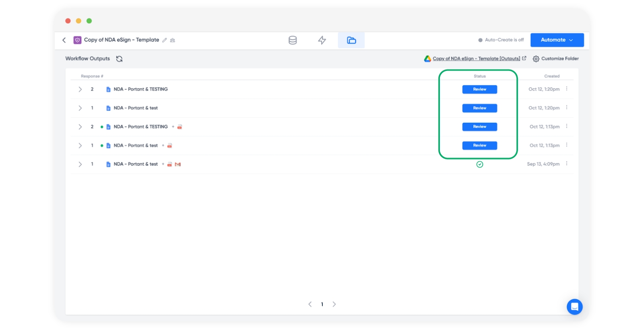Screen dimensions: 644x331
Task: Click the Gmail icon in last row
Action: [x=178, y=164]
